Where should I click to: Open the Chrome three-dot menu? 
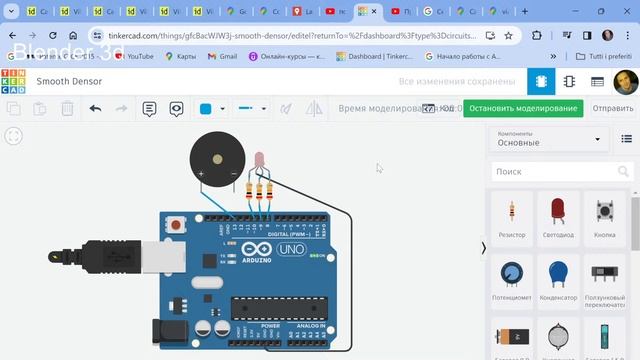627,36
